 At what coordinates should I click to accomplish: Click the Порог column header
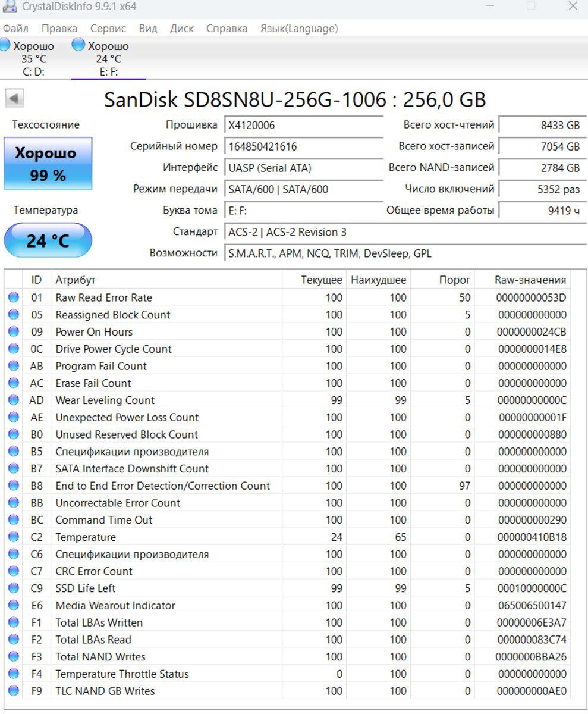[443, 280]
